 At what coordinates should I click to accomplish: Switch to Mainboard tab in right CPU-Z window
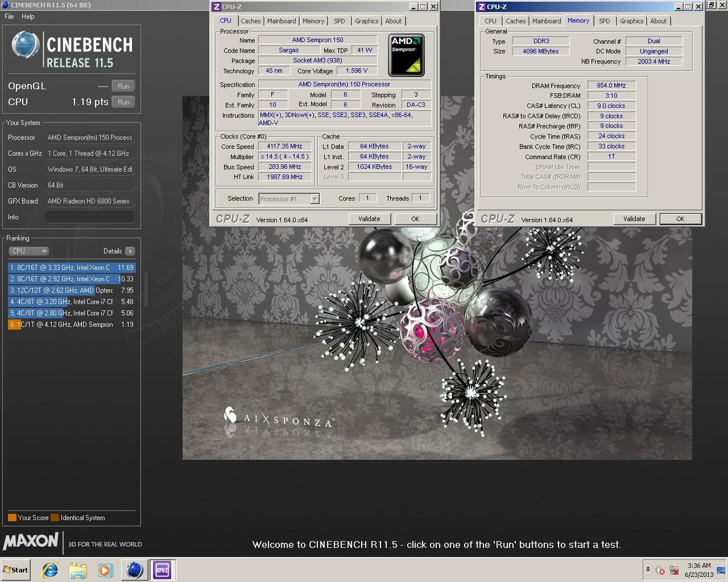547,21
